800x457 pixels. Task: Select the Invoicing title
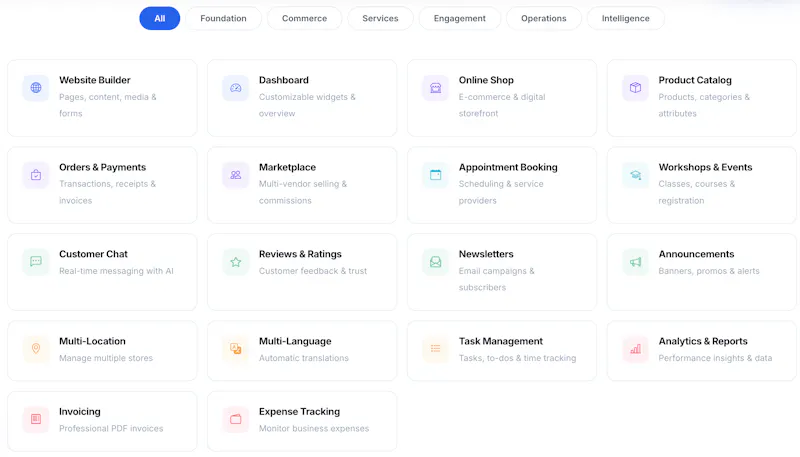point(80,412)
